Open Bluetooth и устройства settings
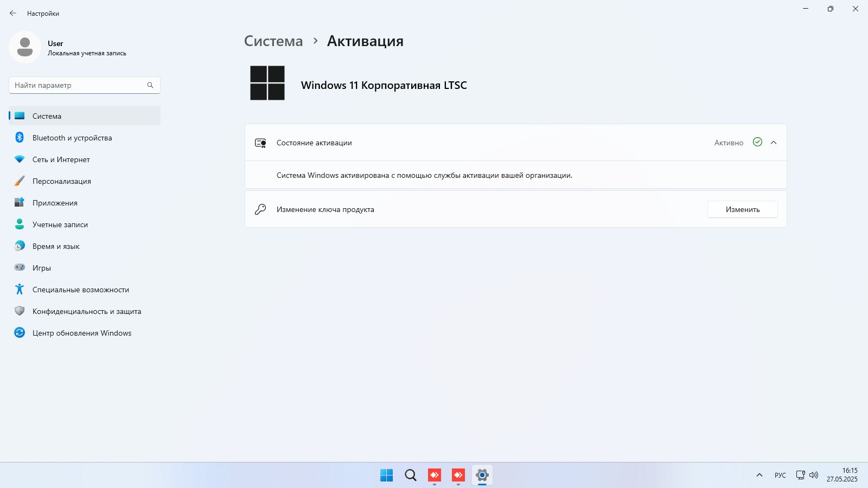The height and width of the screenshot is (488, 868). 85,138
